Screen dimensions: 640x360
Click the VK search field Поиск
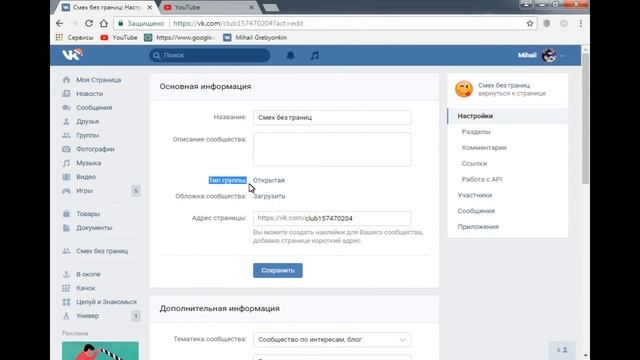[209, 55]
